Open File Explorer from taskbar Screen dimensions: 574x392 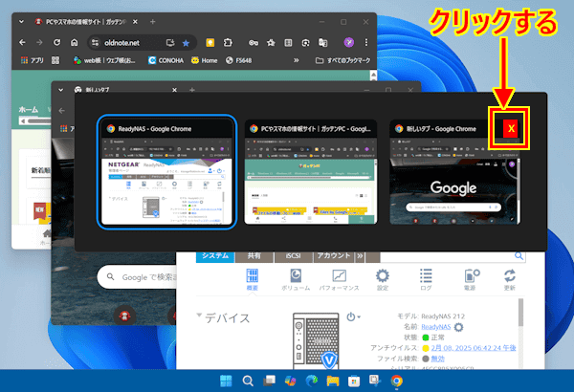pyautogui.click(x=333, y=381)
